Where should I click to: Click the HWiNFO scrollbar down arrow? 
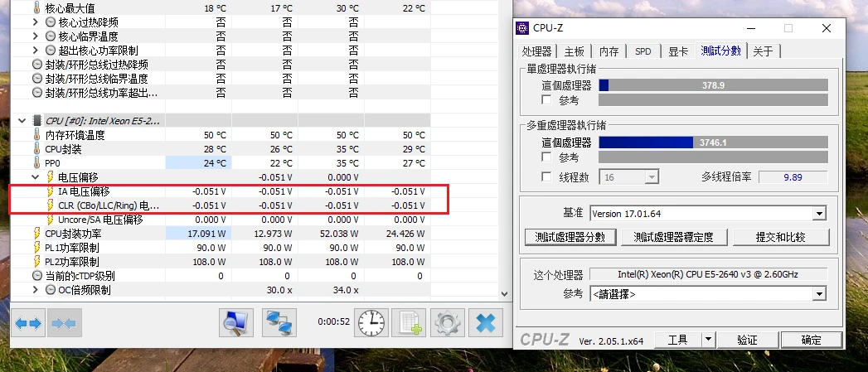coord(504,294)
